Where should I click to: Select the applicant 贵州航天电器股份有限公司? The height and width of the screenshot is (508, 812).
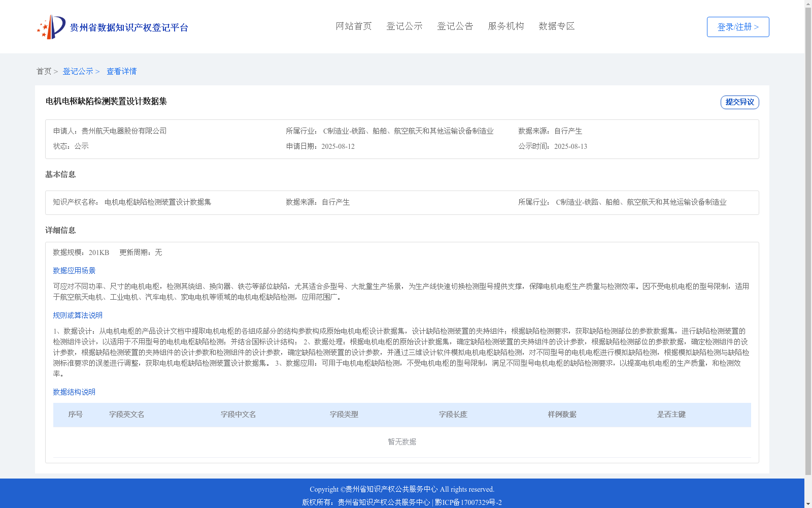(x=124, y=131)
